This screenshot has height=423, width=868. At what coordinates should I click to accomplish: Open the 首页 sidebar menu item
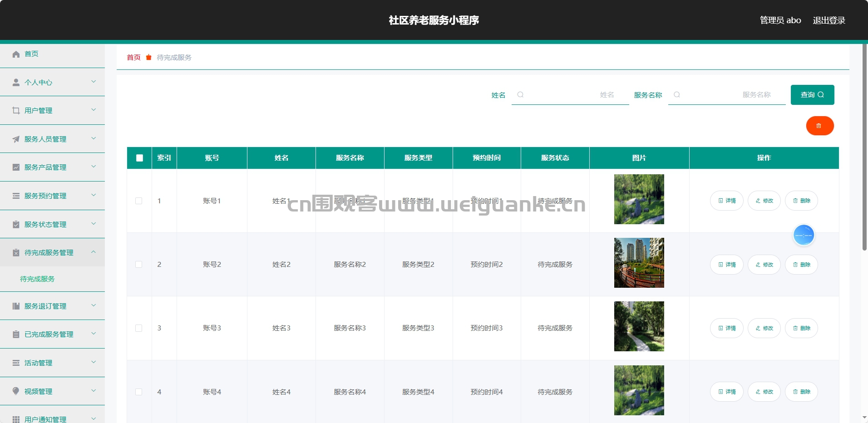[52, 54]
